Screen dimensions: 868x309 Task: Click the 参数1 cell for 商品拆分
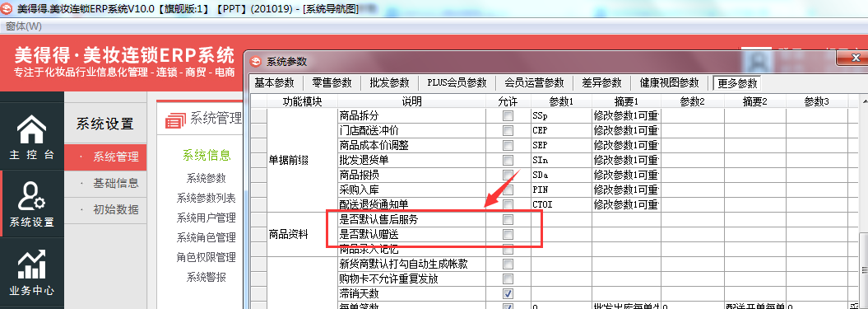click(561, 116)
